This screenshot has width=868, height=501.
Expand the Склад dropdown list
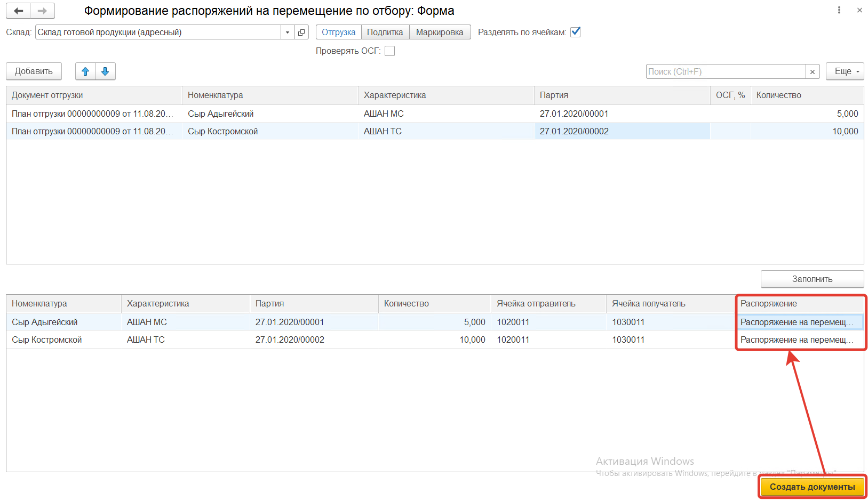[288, 33]
